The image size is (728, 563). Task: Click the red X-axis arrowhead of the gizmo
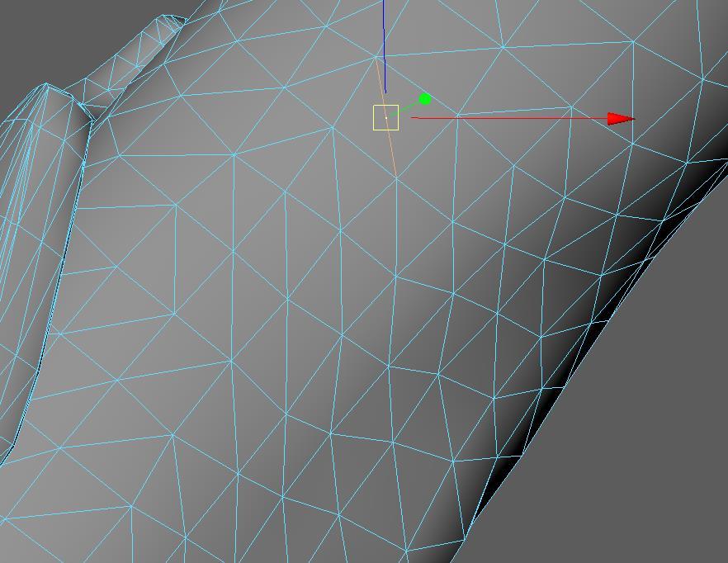pos(619,119)
